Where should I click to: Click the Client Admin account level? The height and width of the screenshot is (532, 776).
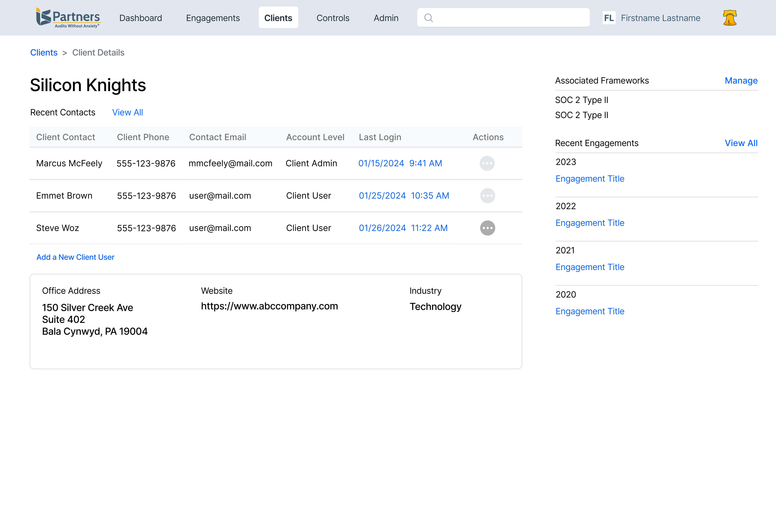coord(311,163)
